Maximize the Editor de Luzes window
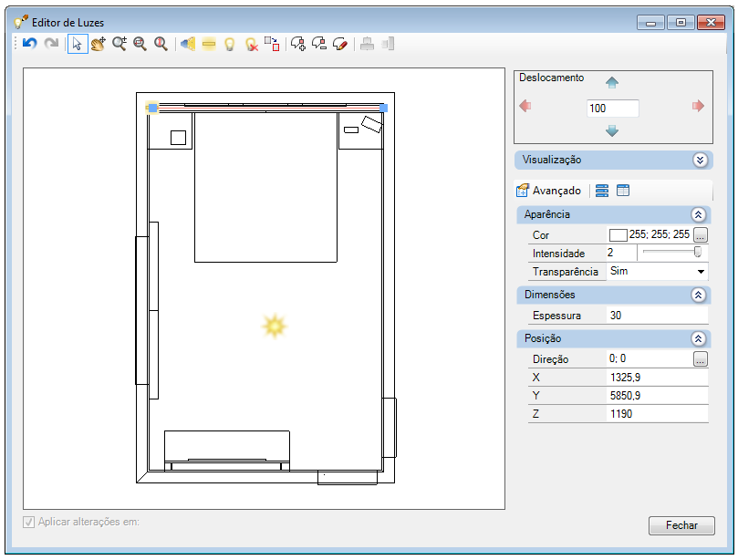738x560 pixels. pyautogui.click(x=681, y=23)
